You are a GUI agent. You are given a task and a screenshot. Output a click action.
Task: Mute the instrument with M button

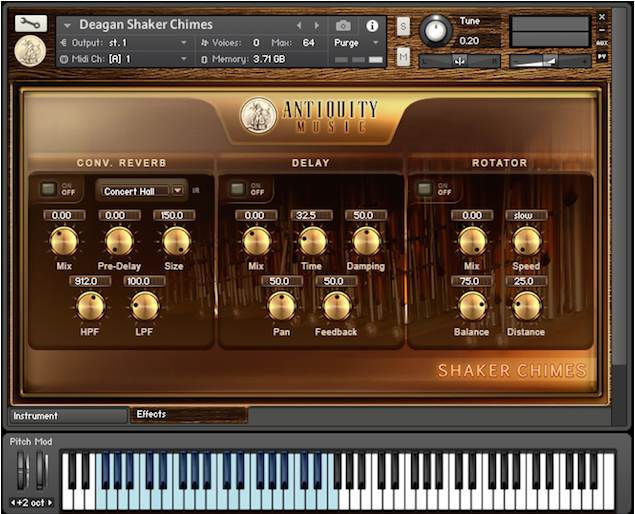pyautogui.click(x=403, y=57)
